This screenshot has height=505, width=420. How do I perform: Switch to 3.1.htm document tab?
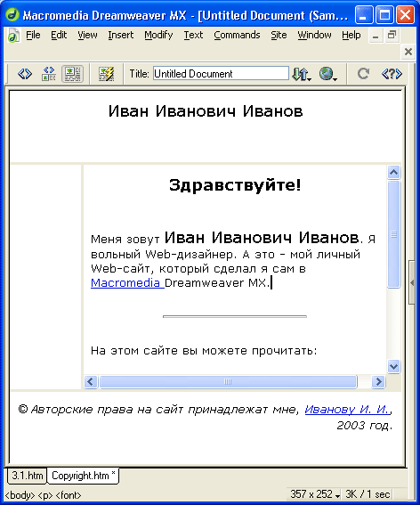point(27,476)
